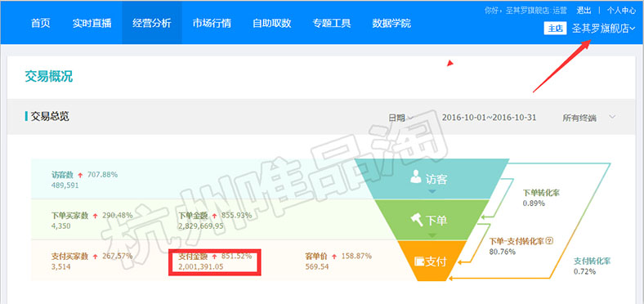Click the value 3,514

tap(60, 267)
